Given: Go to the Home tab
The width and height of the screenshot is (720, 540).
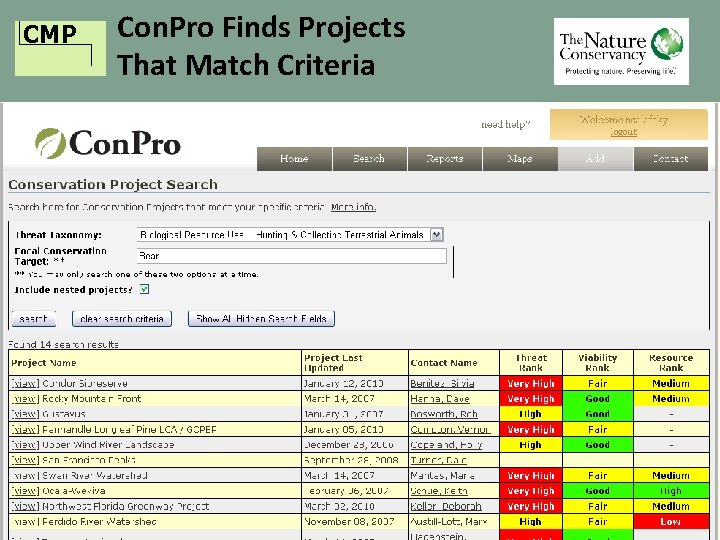Looking at the screenshot, I should point(294,159).
